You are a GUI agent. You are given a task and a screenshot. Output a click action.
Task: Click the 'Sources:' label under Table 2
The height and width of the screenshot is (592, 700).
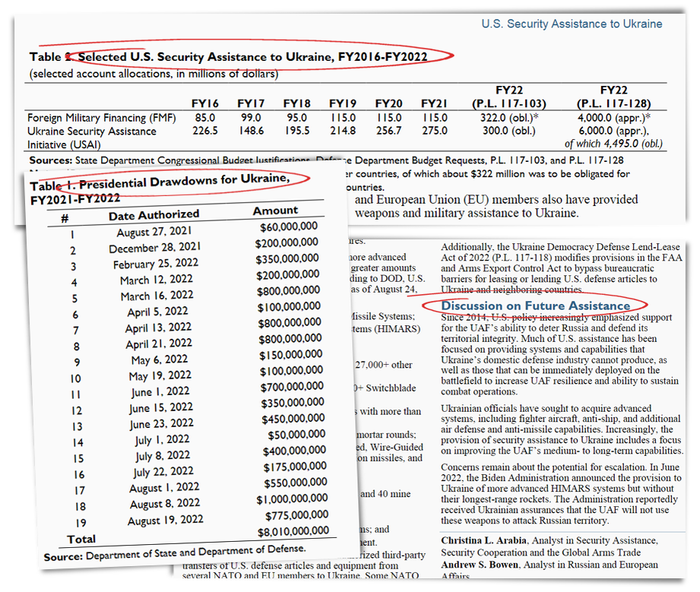coord(50,160)
